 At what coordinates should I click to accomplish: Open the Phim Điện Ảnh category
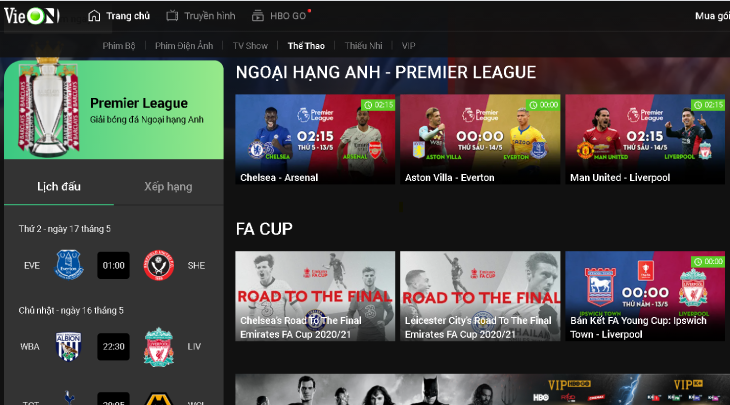[x=184, y=46]
